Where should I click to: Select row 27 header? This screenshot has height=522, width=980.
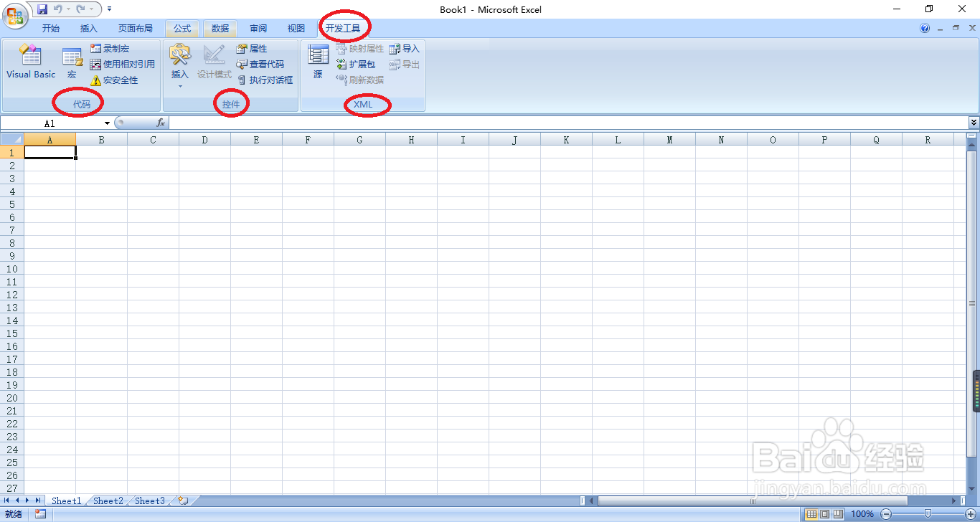pyautogui.click(x=12, y=488)
